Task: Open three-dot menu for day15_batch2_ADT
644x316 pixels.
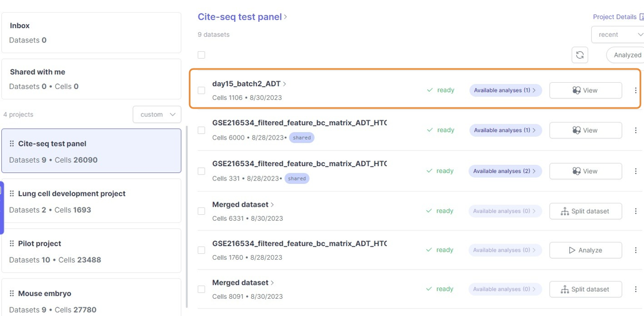Action: [635, 90]
